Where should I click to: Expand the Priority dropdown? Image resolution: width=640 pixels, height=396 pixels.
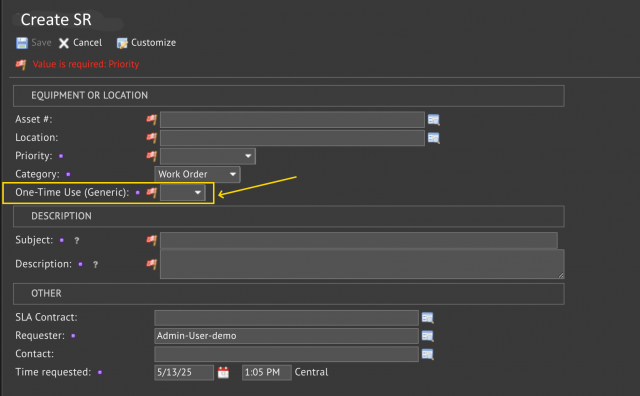click(x=208, y=156)
